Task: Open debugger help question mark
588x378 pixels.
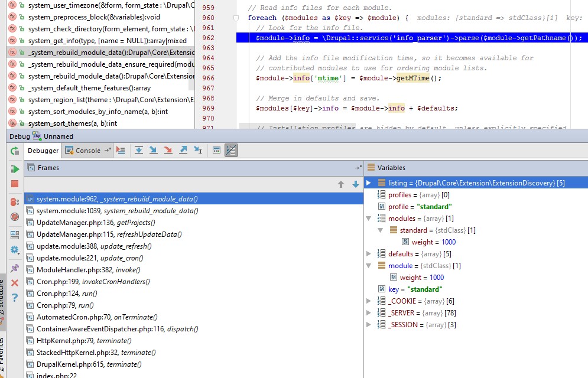Action: tap(15, 298)
